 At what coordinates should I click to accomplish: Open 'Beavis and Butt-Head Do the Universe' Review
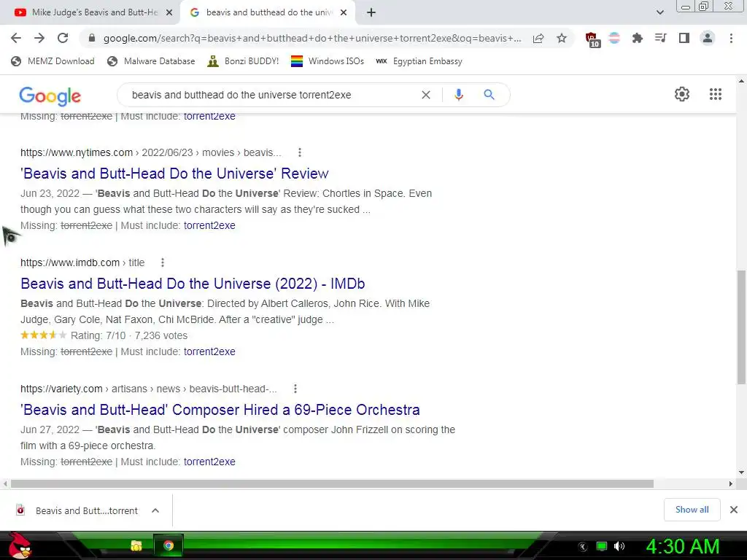(174, 174)
